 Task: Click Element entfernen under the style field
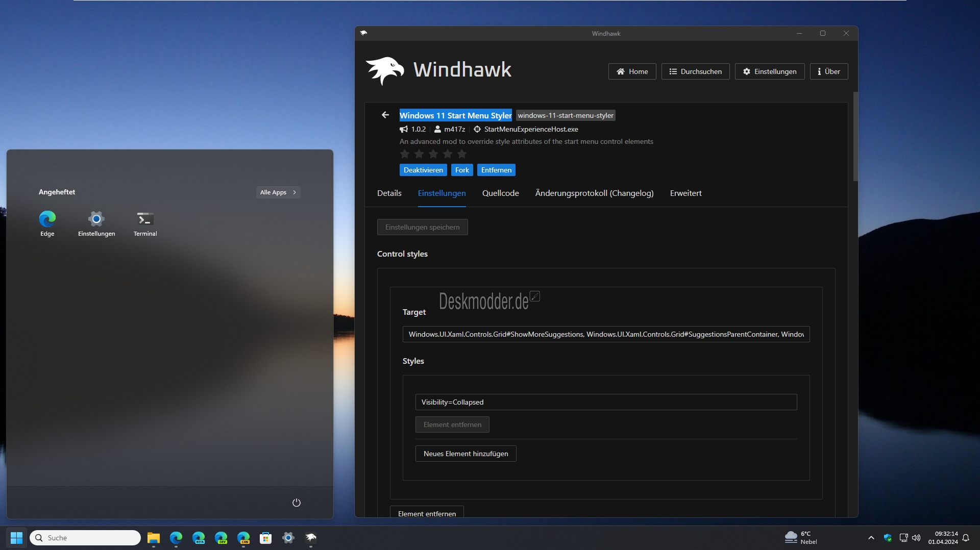click(452, 424)
